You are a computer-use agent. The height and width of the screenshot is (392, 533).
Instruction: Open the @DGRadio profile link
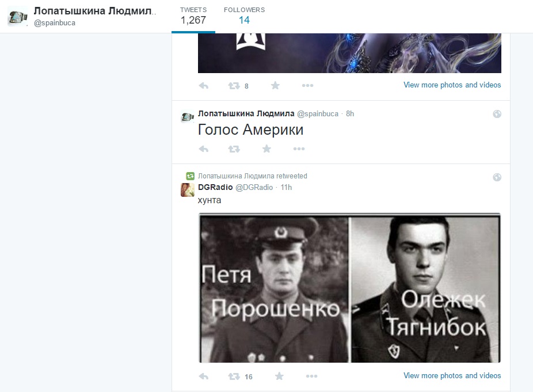255,188
